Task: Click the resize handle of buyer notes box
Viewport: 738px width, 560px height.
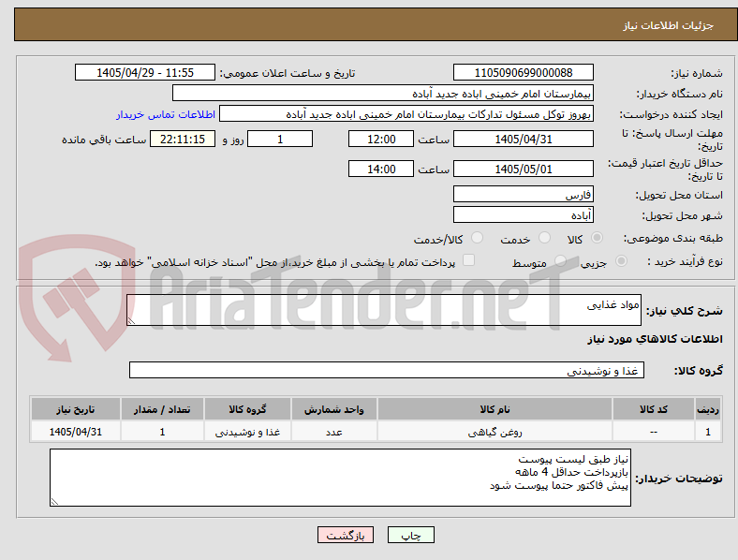Action: pos(54,502)
